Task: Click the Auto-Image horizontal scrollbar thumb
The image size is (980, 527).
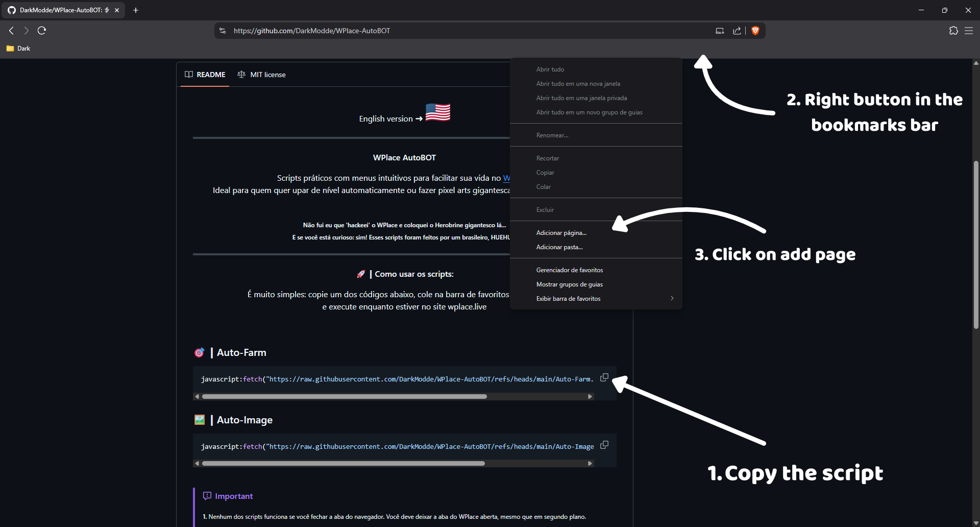Action: pos(343,464)
